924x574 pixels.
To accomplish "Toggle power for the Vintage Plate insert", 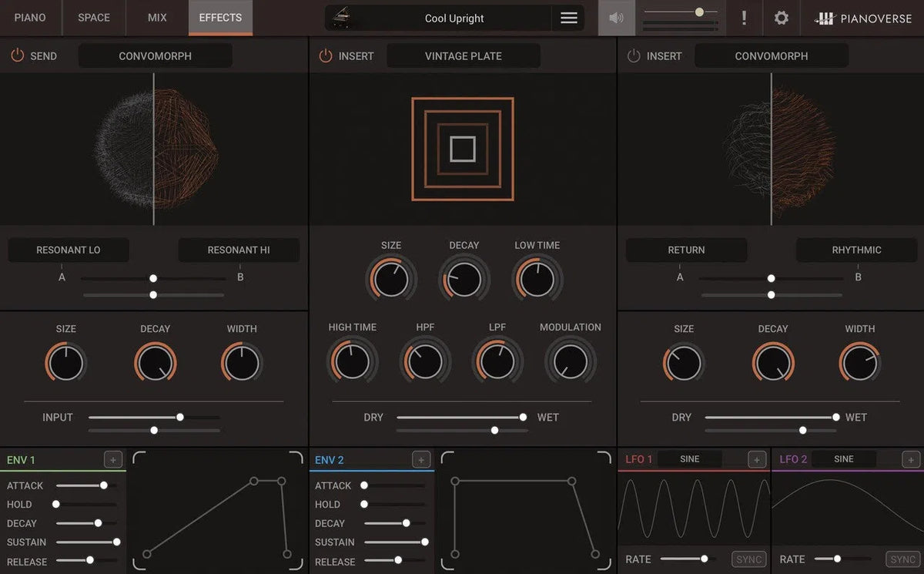I will click(325, 55).
